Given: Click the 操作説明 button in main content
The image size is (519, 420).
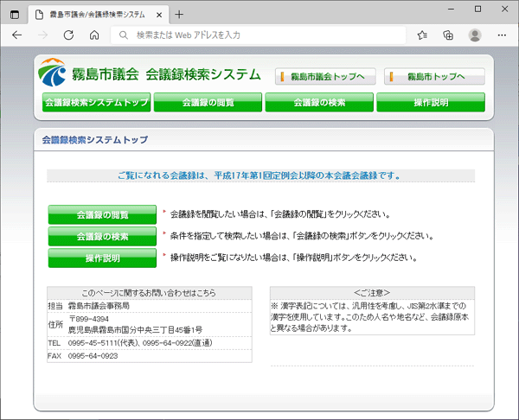Looking at the screenshot, I should pos(102,258).
